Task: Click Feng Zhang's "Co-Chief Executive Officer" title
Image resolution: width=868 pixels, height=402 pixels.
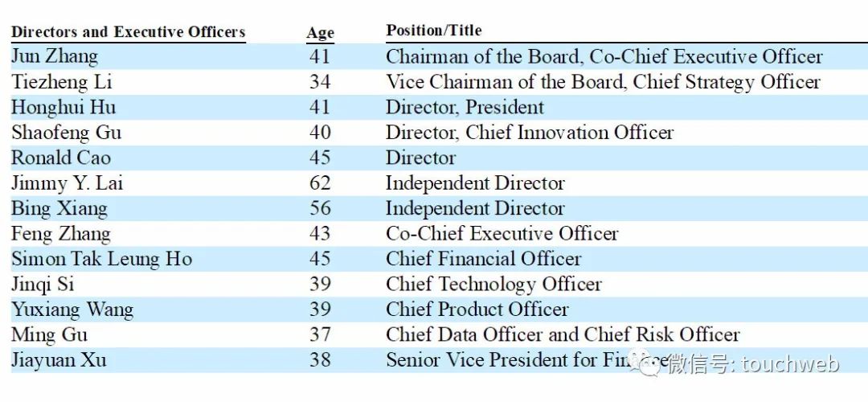Action: [502, 234]
